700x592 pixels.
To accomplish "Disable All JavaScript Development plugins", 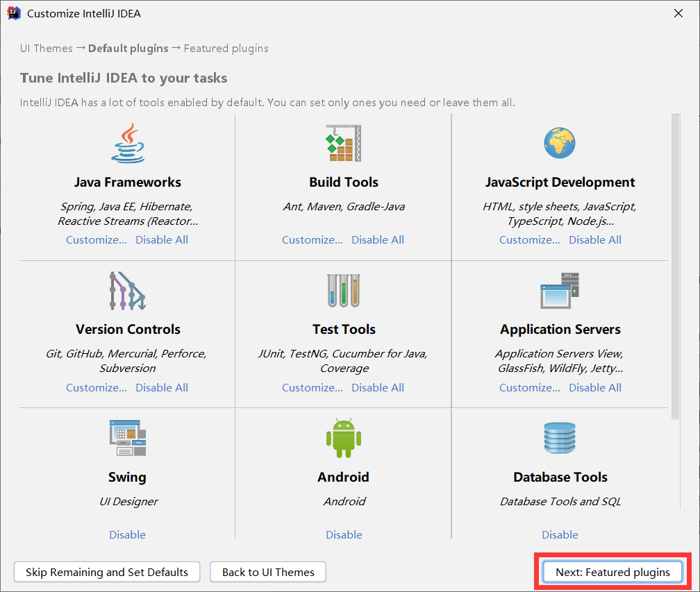I will (x=595, y=240).
